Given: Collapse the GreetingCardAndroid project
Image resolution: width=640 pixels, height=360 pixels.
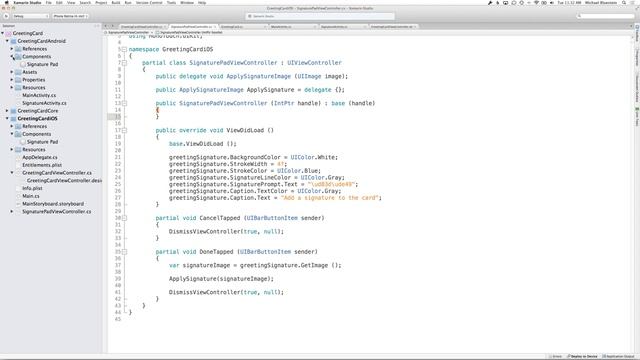Looking at the screenshot, I should 7,41.
